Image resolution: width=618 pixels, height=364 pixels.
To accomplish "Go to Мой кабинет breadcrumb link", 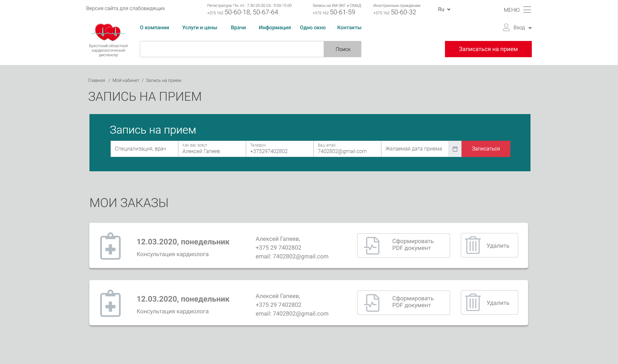I will pyautogui.click(x=126, y=80).
